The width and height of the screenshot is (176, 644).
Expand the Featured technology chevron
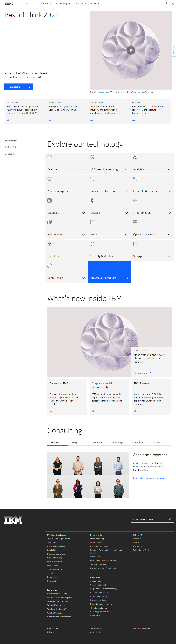pos(83,169)
